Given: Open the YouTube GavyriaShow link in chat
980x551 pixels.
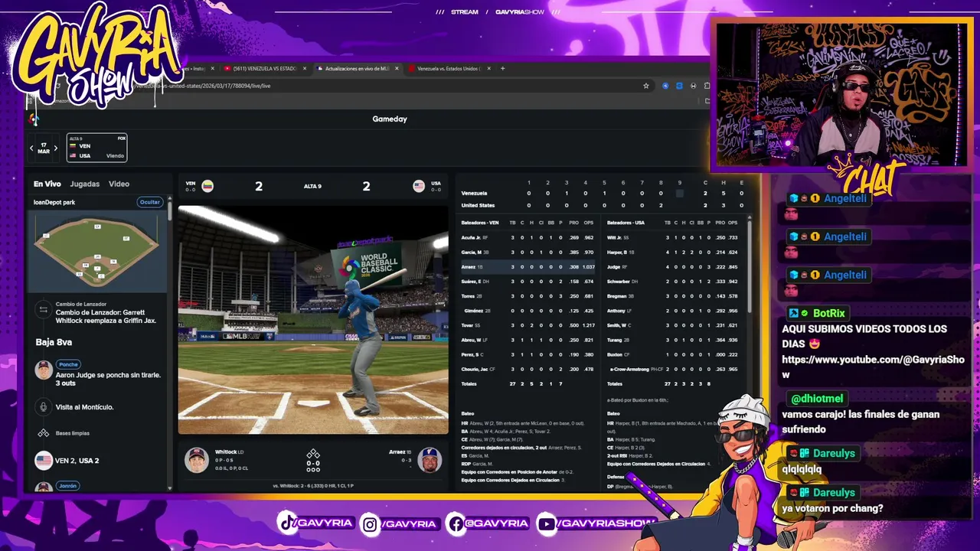Looking at the screenshot, I should [x=873, y=367].
